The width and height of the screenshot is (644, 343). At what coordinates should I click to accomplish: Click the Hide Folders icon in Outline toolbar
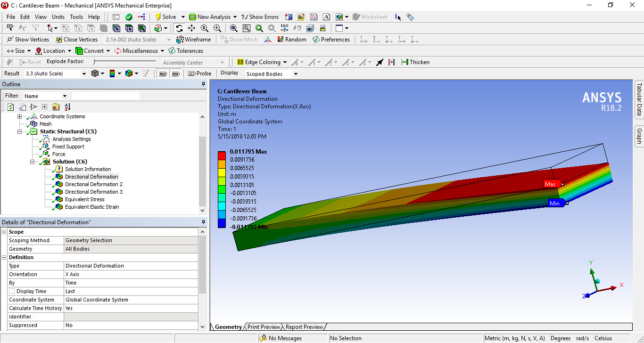56,107
